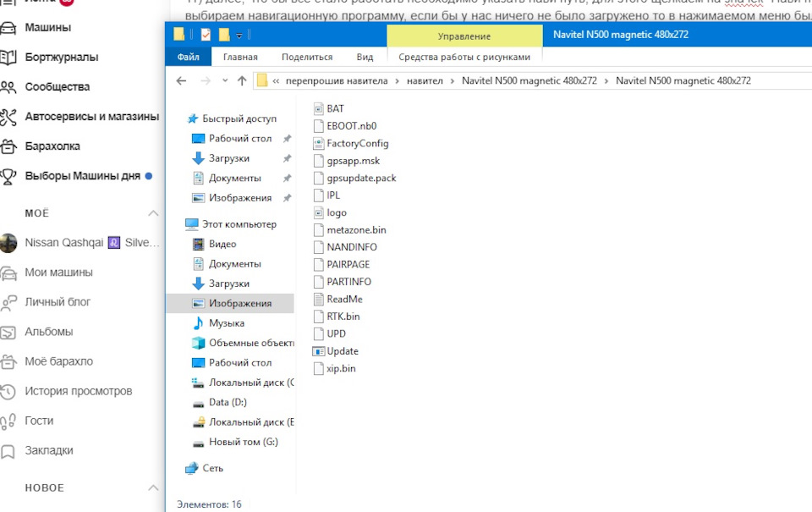Open the Файл tab in Explorer

pos(188,57)
